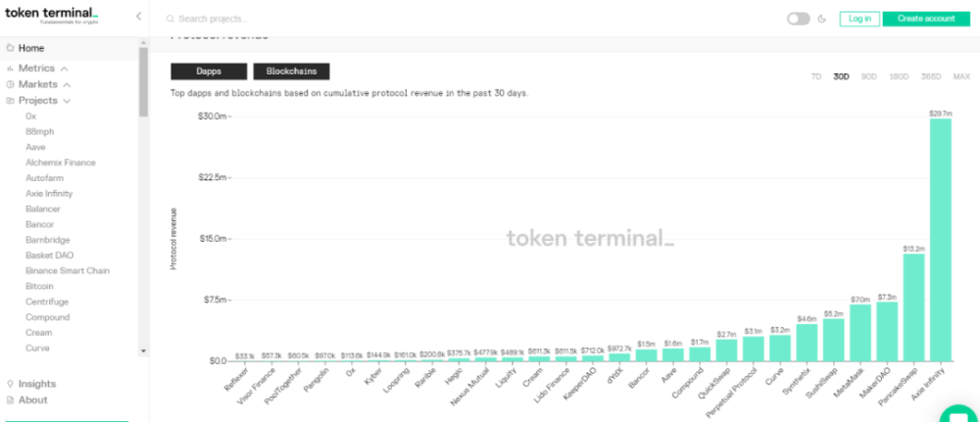Image resolution: width=980 pixels, height=422 pixels.
Task: Select the 90D time range
Action: [x=868, y=76]
